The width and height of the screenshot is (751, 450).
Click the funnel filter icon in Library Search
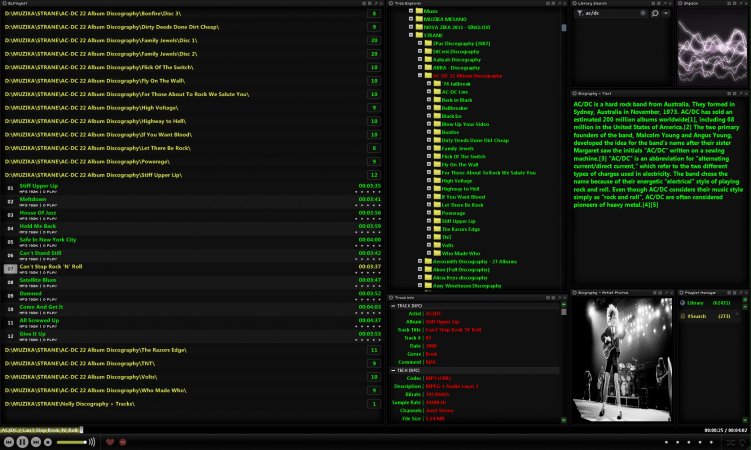tap(580, 13)
